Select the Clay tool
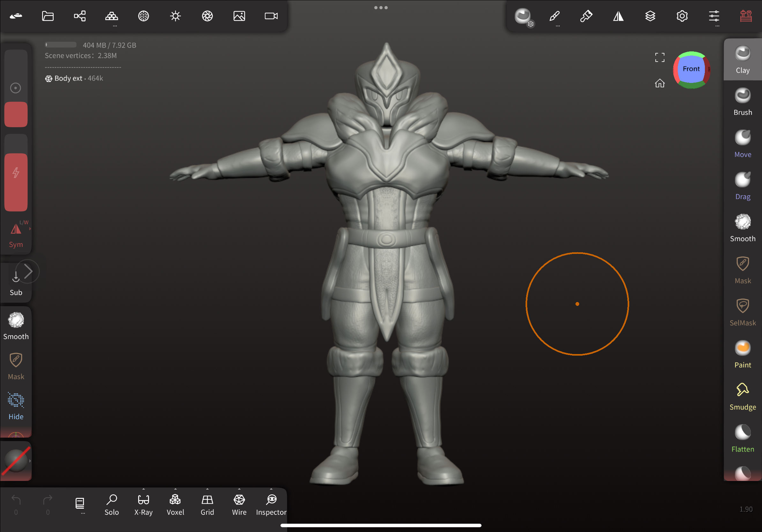The image size is (762, 532). pyautogui.click(x=743, y=60)
